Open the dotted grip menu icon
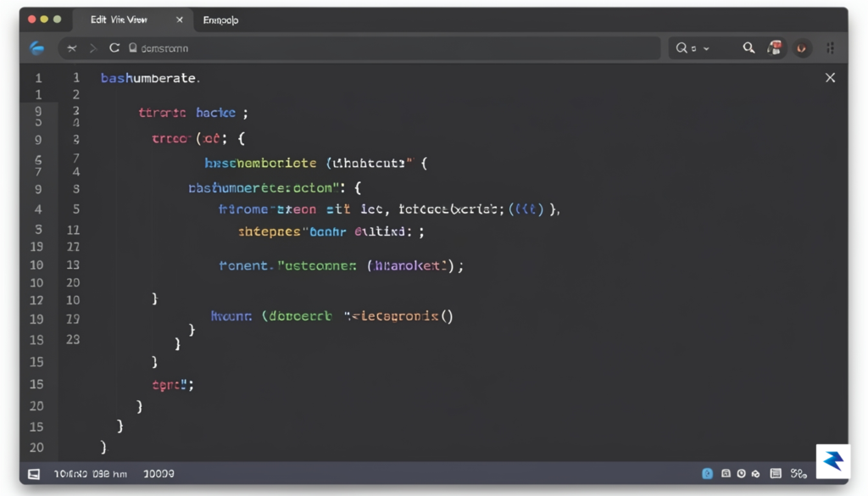Viewport: 868px width, 496px height. coord(831,48)
